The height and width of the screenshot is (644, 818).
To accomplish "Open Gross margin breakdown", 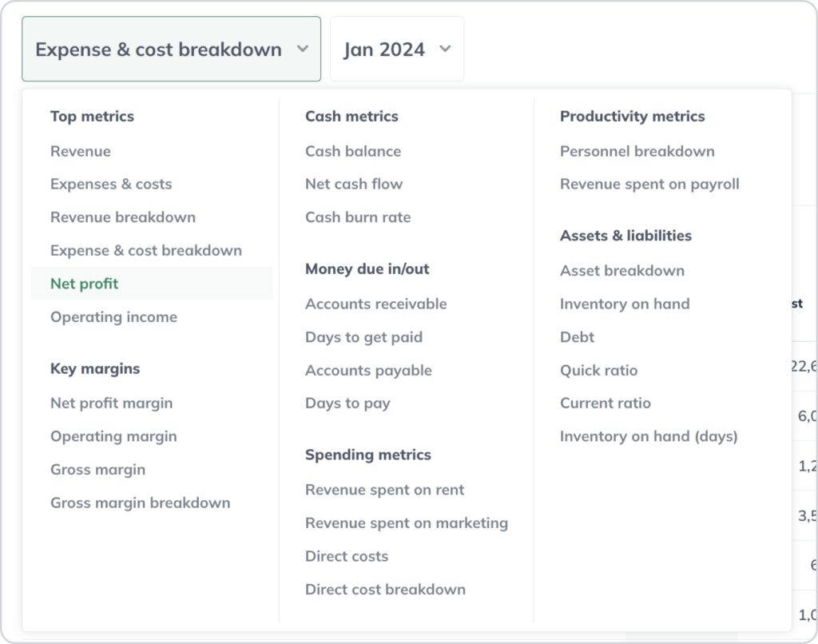I will (x=140, y=503).
